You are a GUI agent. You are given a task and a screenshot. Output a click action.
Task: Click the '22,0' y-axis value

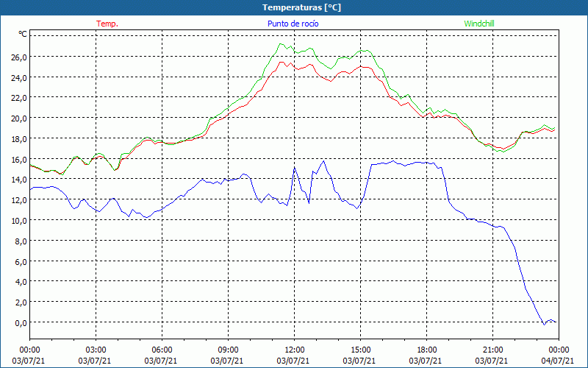(x=19, y=98)
